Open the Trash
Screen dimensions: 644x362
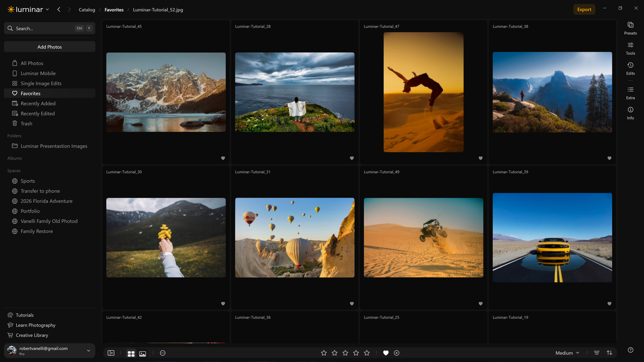coord(49,123)
